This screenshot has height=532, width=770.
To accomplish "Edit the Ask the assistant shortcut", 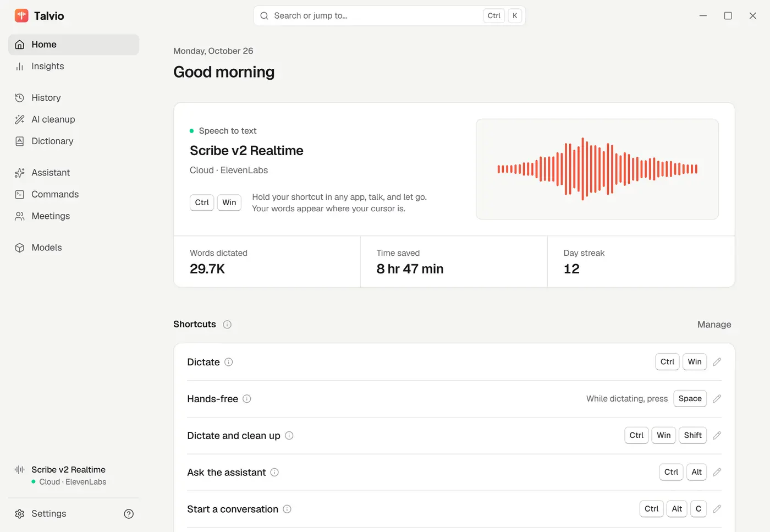I will pos(717,473).
